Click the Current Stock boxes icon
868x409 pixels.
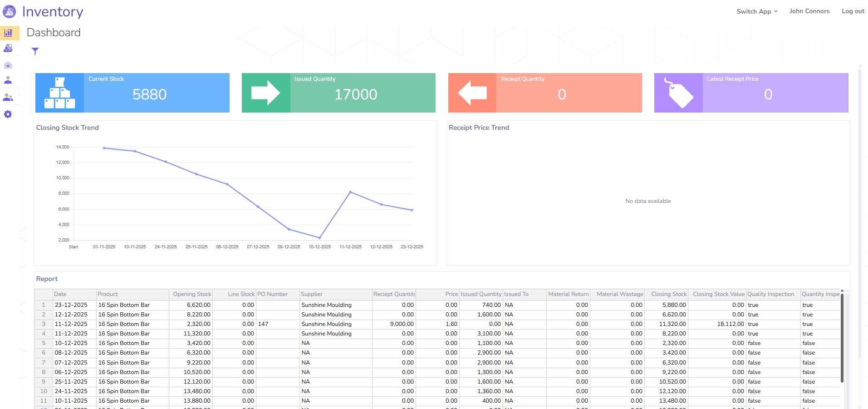pyautogui.click(x=60, y=93)
